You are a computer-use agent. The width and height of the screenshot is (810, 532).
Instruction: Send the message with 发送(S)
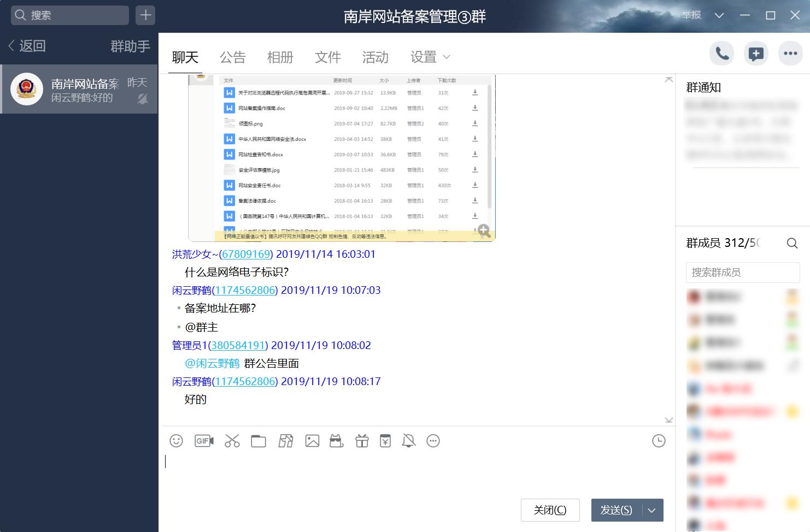(x=617, y=510)
